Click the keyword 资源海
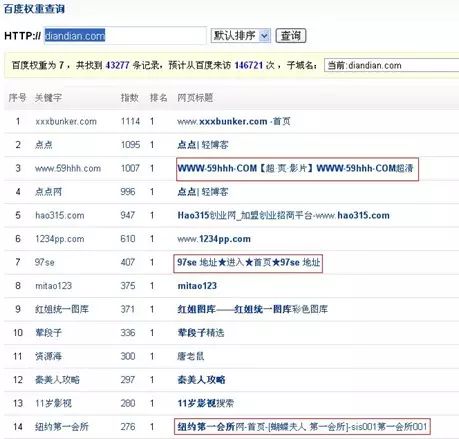Image resolution: width=459 pixels, height=439 pixels. point(48,356)
